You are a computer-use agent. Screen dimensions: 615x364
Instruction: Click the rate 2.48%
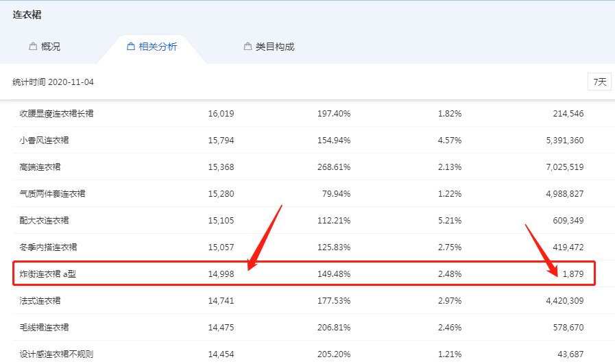point(450,274)
